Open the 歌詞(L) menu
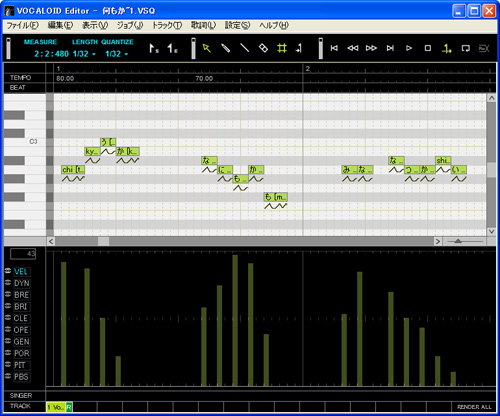 (x=203, y=25)
